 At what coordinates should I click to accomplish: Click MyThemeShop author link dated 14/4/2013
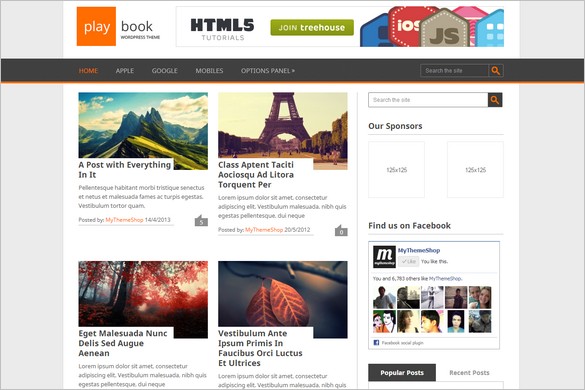click(x=124, y=220)
